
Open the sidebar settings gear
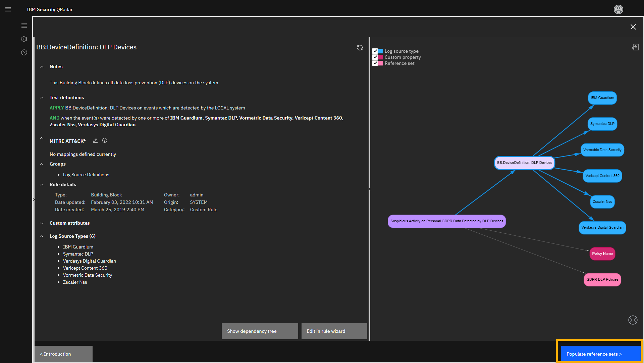coord(24,39)
